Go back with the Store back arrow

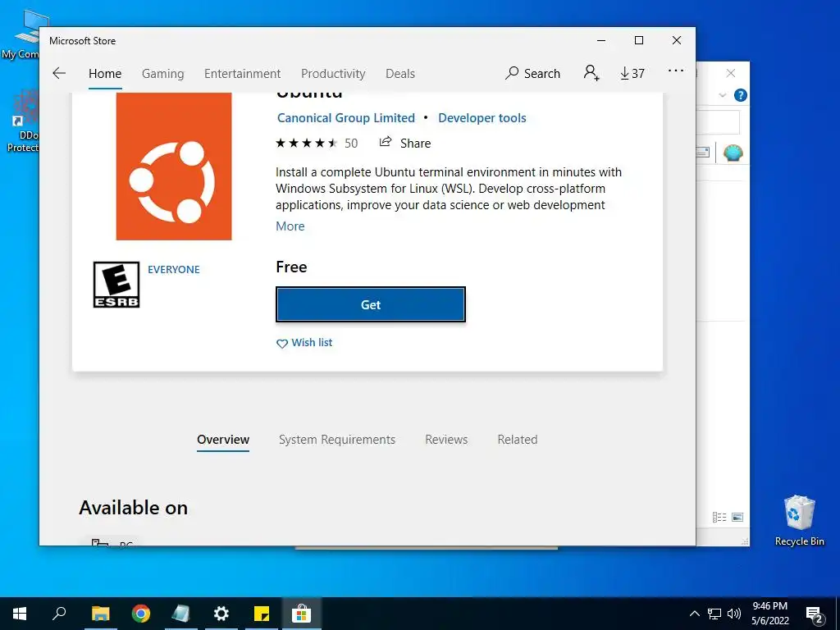pyautogui.click(x=59, y=73)
